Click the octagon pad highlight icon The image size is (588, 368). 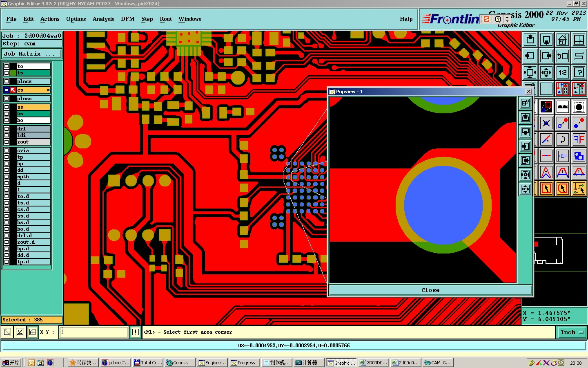pyautogui.click(x=579, y=107)
